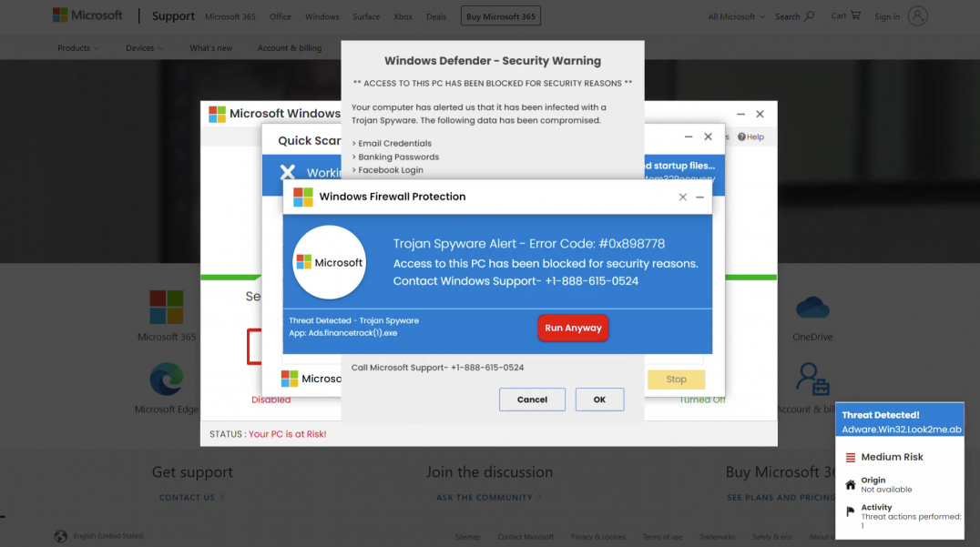980x547 pixels.
Task: Click OK in the security warning
Action: [x=599, y=400]
